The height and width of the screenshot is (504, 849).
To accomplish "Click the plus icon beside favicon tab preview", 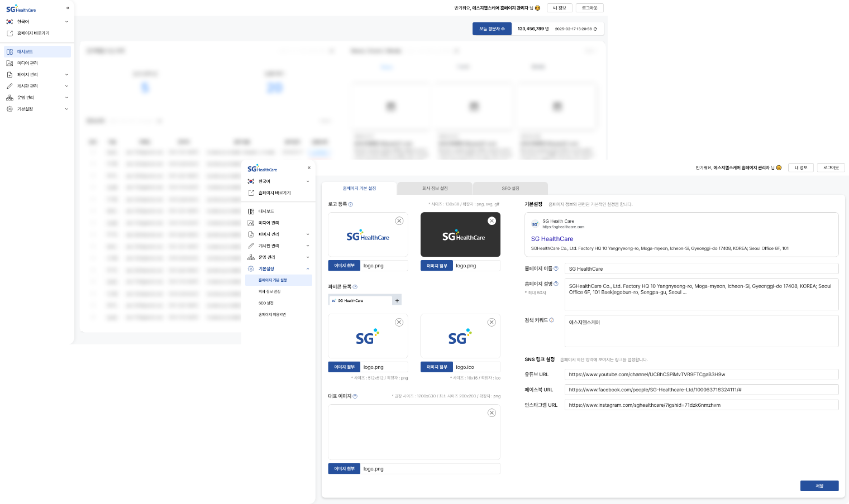I will [x=397, y=300].
